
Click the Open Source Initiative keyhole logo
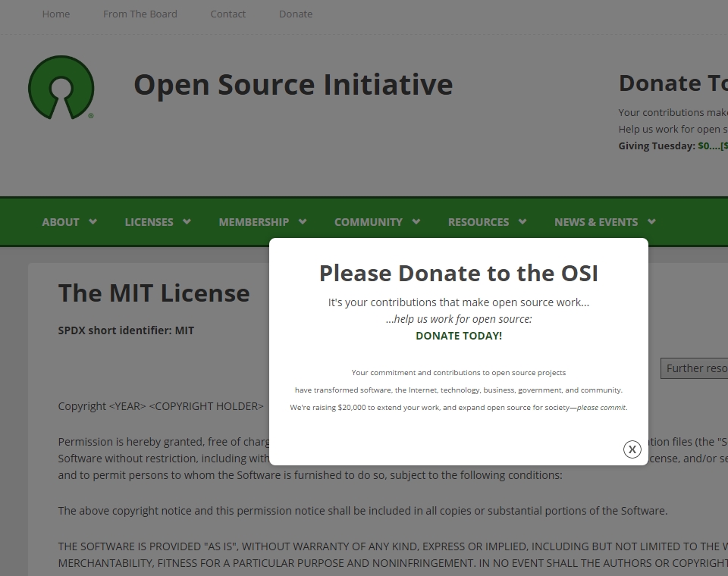click(x=61, y=87)
